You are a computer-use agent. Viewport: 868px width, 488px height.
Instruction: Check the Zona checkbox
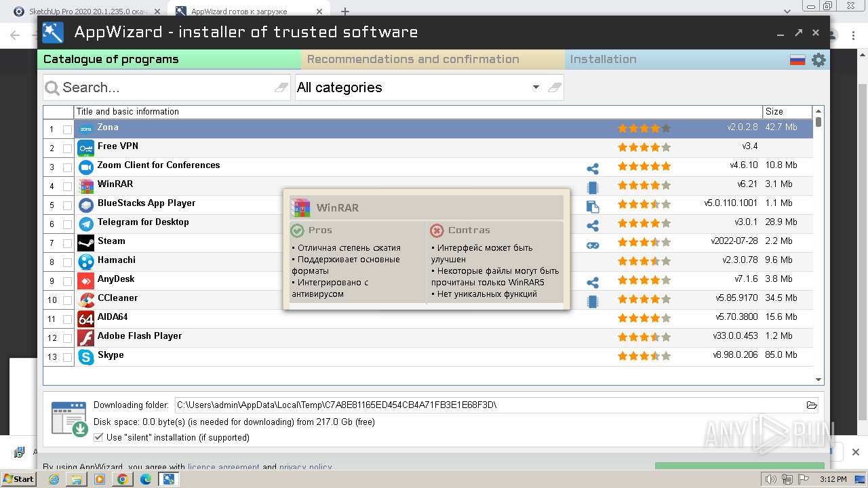(x=67, y=129)
